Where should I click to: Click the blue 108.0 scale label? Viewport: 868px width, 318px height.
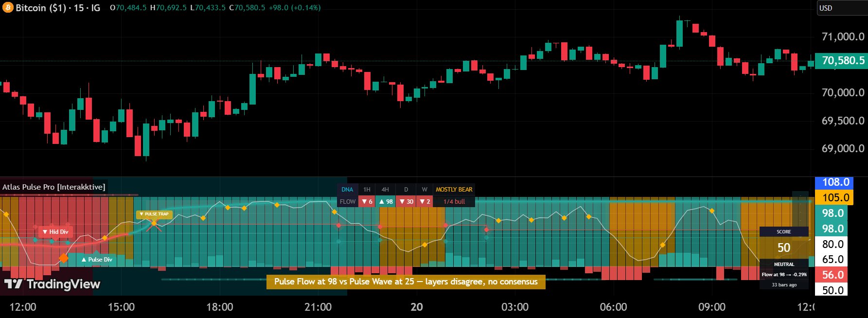(x=835, y=182)
